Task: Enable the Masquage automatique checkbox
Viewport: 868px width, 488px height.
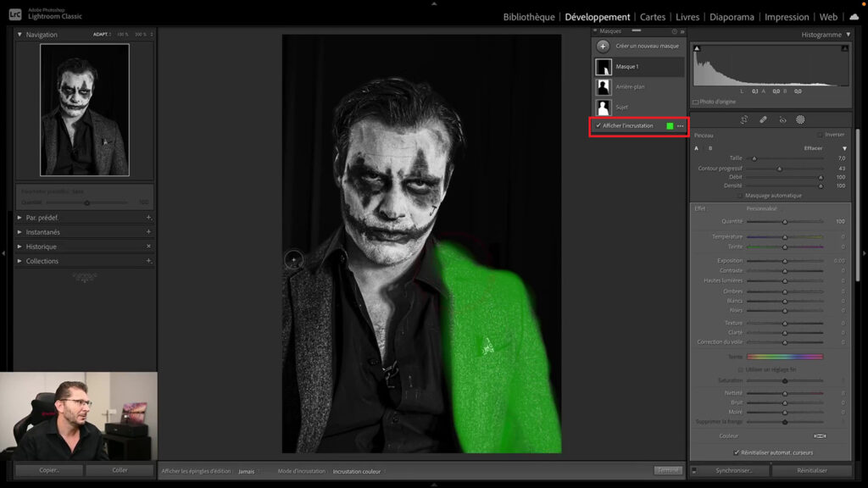Action: 741,196
